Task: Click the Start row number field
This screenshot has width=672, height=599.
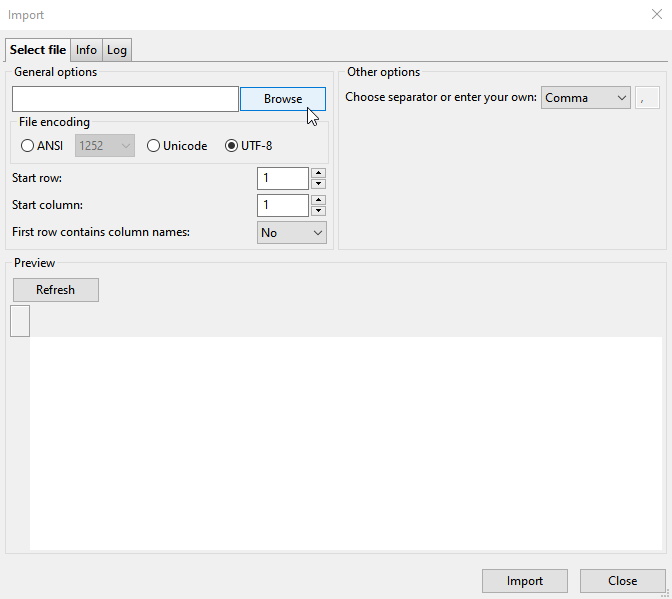Action: click(x=282, y=178)
